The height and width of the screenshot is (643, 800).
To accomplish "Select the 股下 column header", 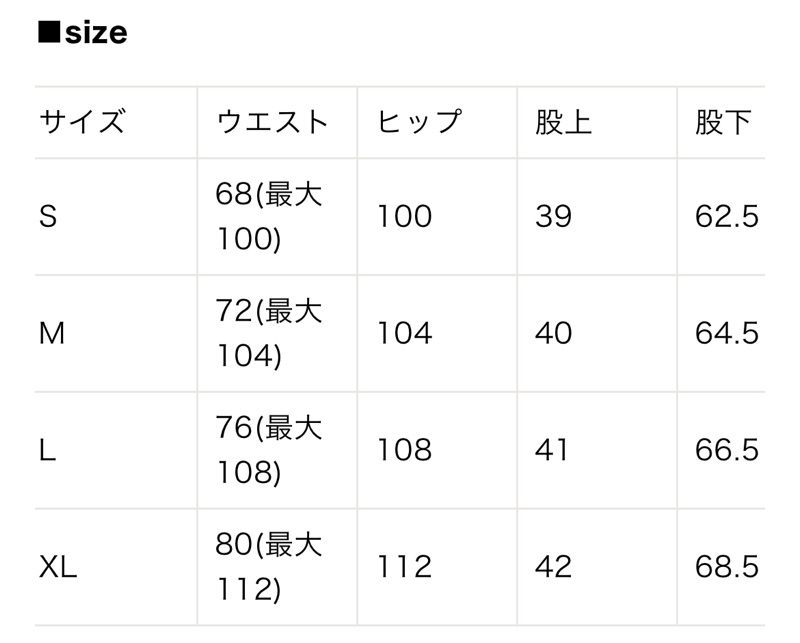I will point(723,122).
